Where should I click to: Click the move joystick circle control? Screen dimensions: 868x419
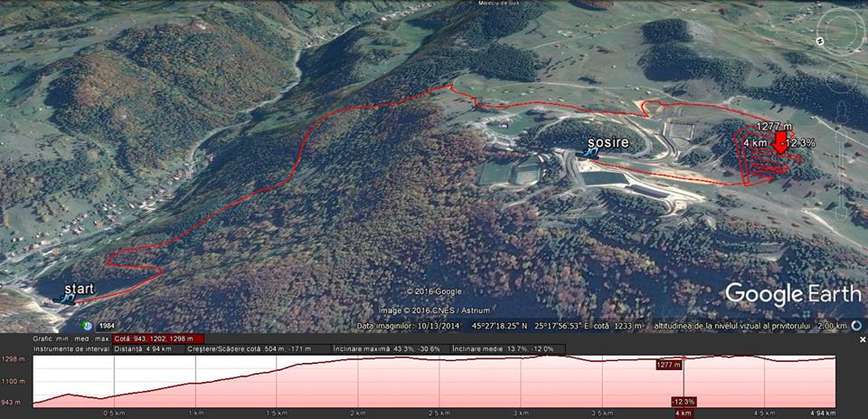840,78
